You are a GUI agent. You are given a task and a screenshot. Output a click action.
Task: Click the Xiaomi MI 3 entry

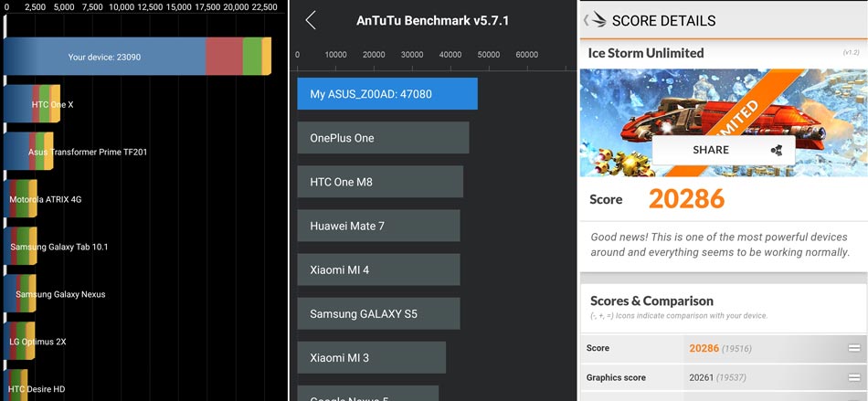372,357
